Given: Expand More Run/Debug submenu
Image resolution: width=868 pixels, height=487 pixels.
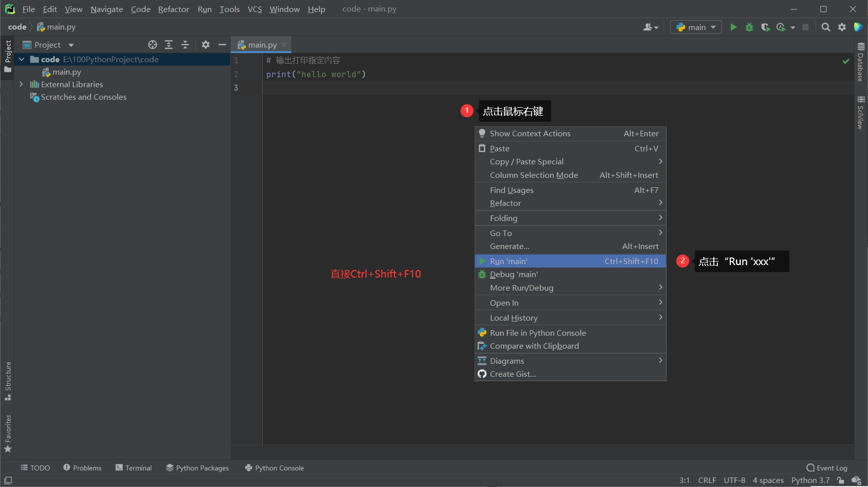Looking at the screenshot, I should coord(570,288).
